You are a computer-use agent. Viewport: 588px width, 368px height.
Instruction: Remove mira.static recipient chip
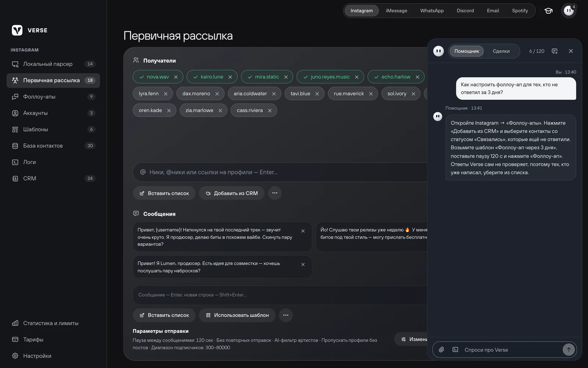(x=286, y=77)
